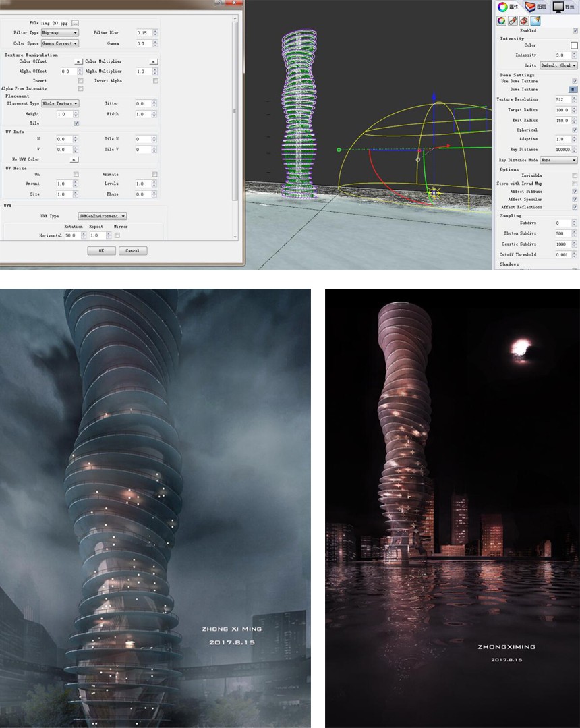
Task: Switch to the display tab (显示)
Action: [564, 7]
